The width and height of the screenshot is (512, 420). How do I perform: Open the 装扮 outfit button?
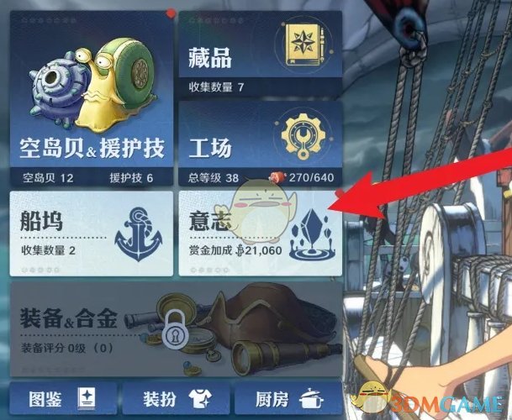click(176, 399)
